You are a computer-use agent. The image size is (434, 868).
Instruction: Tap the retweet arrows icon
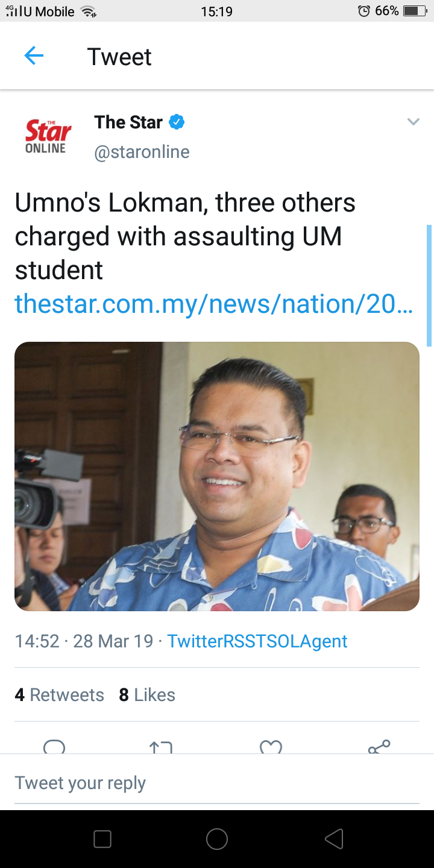click(161, 747)
